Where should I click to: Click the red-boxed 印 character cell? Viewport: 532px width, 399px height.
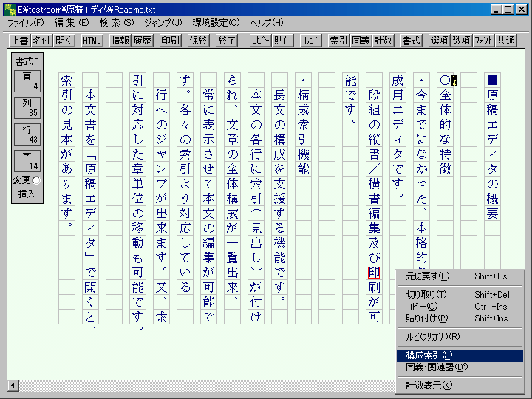point(374,273)
